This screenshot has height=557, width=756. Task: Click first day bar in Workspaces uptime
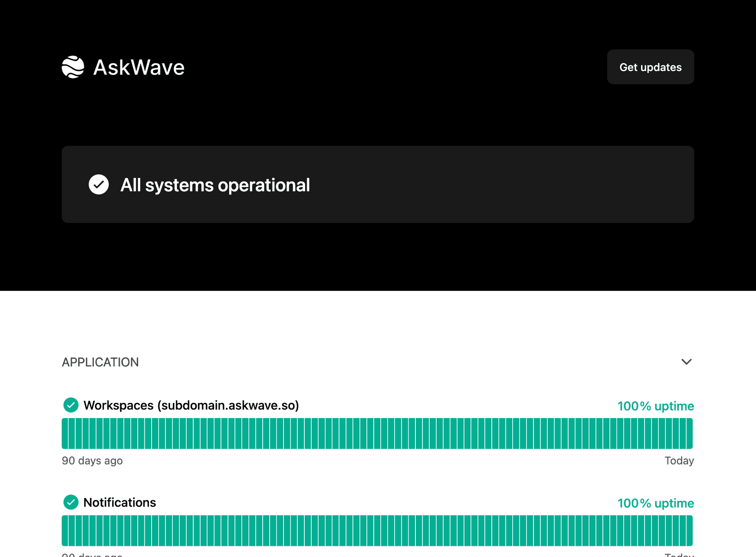point(65,433)
